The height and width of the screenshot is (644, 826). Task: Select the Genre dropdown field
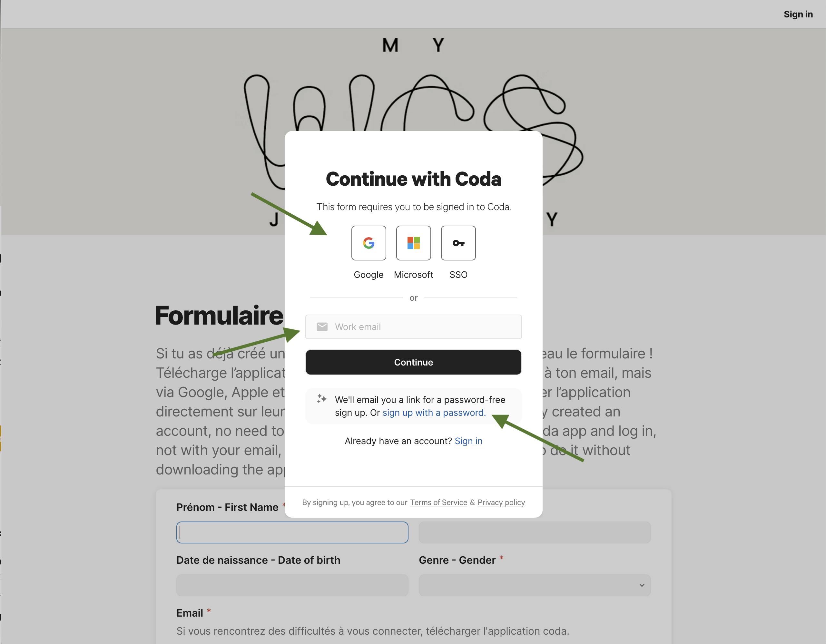[x=534, y=584]
